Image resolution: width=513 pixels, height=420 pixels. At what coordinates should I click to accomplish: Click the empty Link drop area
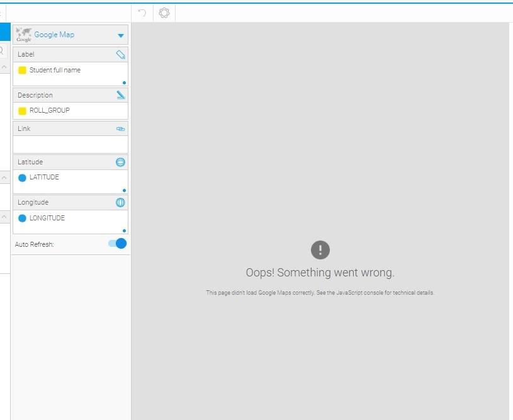pyautogui.click(x=70, y=144)
